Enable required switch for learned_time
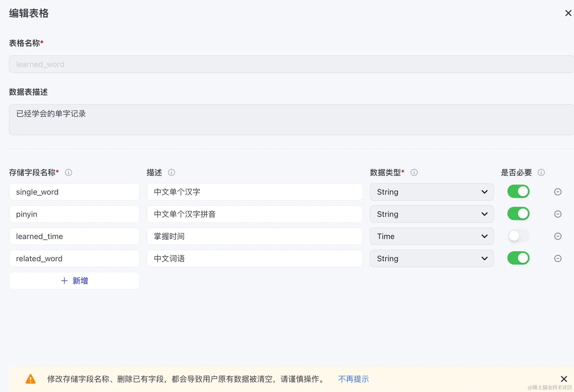The image size is (574, 392). coord(518,236)
